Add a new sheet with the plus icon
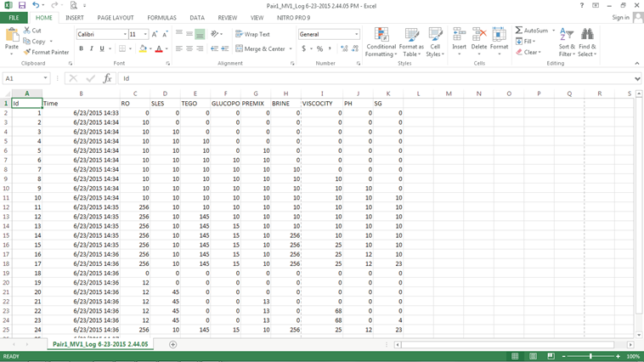 pyautogui.click(x=173, y=344)
